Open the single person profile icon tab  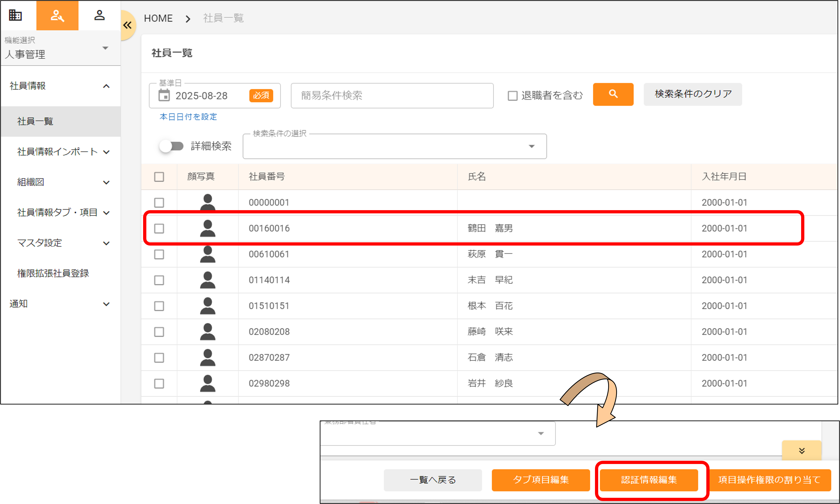(99, 15)
